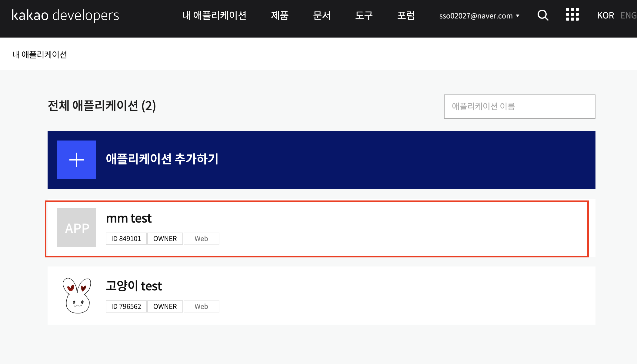This screenshot has height=364, width=637.
Task: Switch language to ENG
Action: tap(628, 15)
